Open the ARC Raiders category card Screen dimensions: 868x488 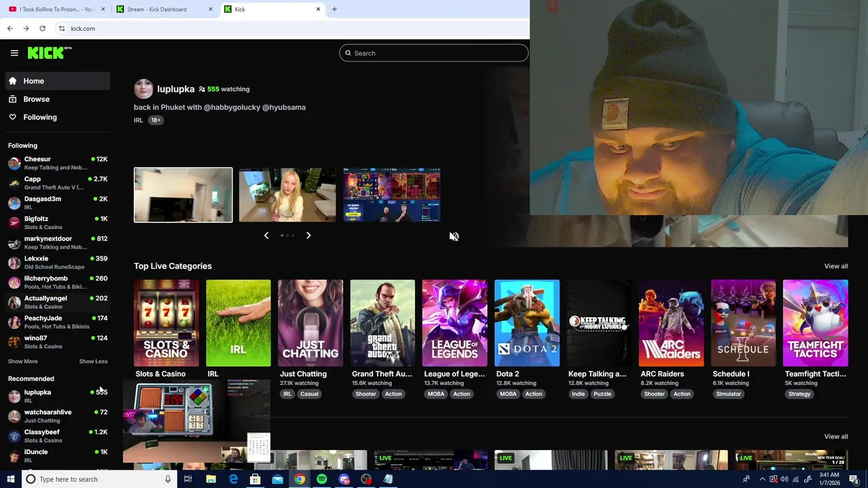(x=671, y=323)
